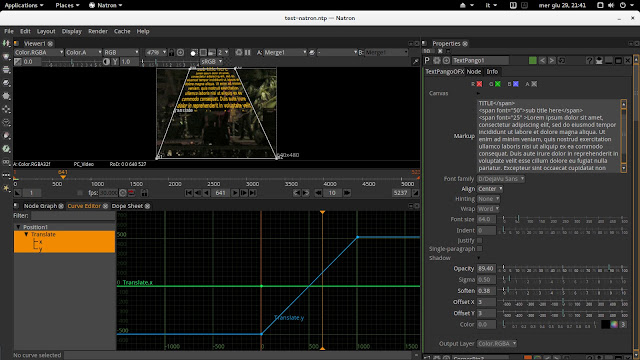
Task: Open the Font family dropdown
Action: [501, 179]
